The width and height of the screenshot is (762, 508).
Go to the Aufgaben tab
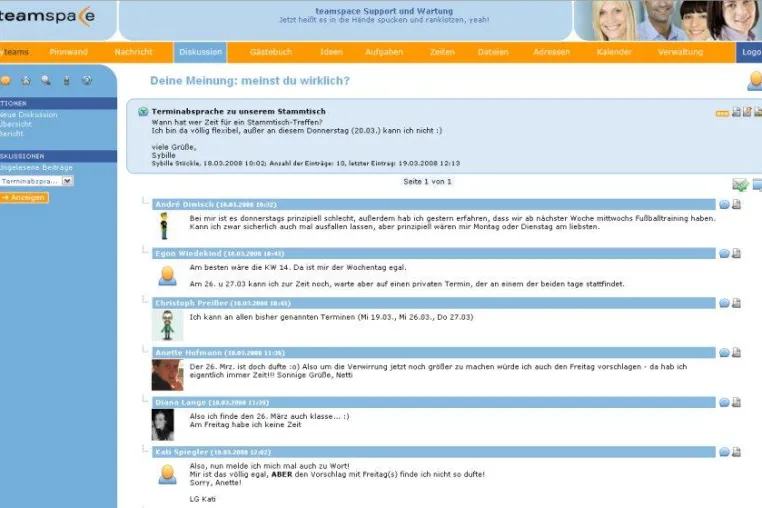click(x=384, y=52)
